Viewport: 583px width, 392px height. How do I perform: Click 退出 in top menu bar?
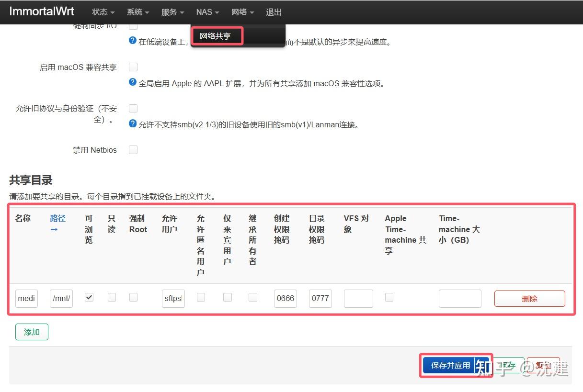click(274, 12)
